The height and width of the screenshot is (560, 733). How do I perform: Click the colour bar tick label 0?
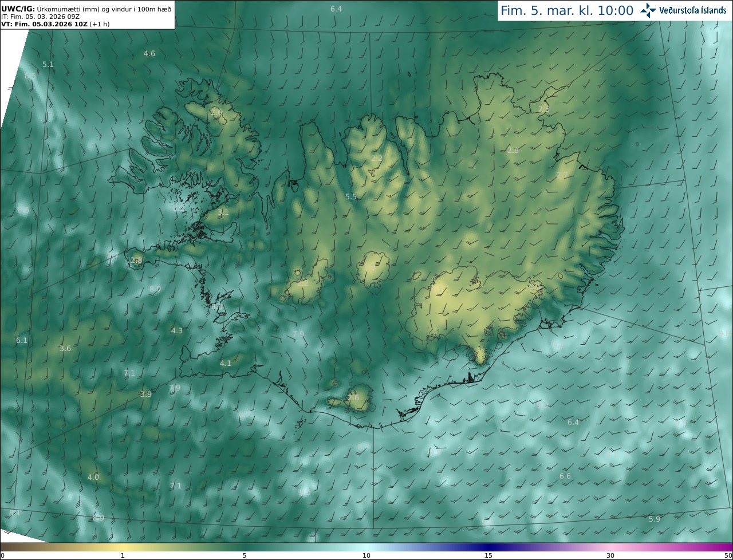2,555
